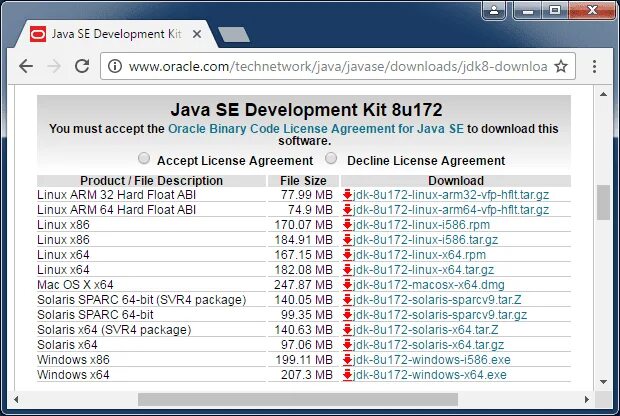This screenshot has width=620, height=416.
Task: Download jdk-8u172-linux-x64.tar.gz
Action: [x=423, y=270]
